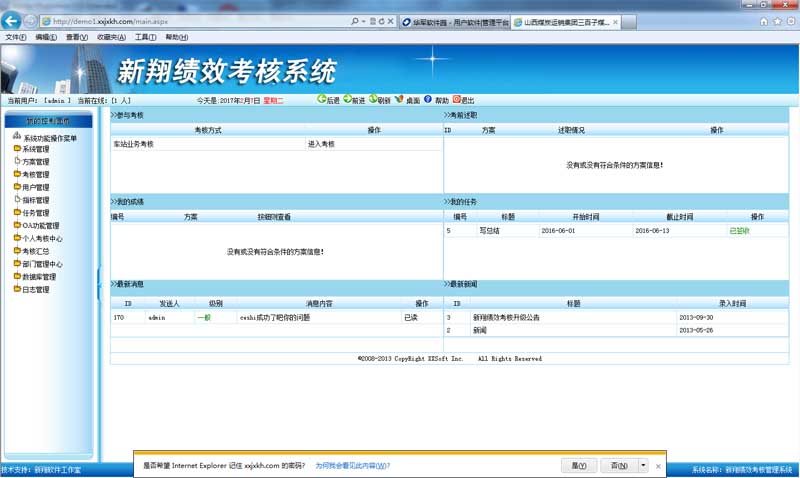Open the dropdown arrow beside 否 button

[x=643, y=465]
